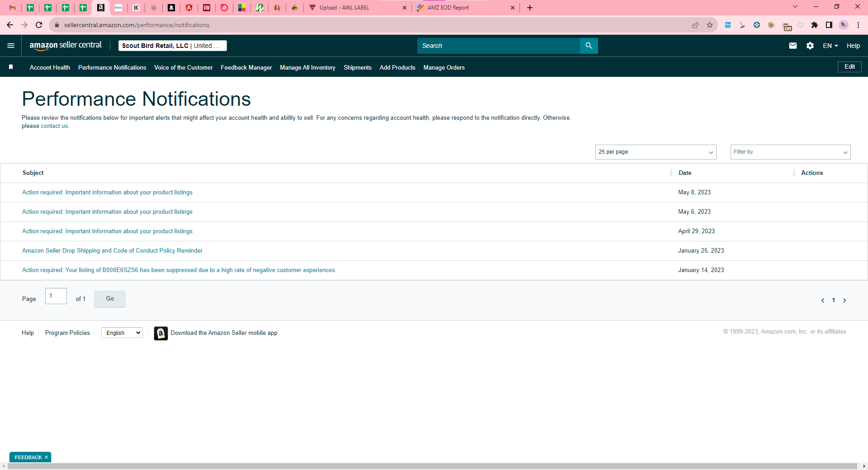Viewport: 868px width, 470px height.
Task: Go to the next page arrow
Action: coord(844,301)
